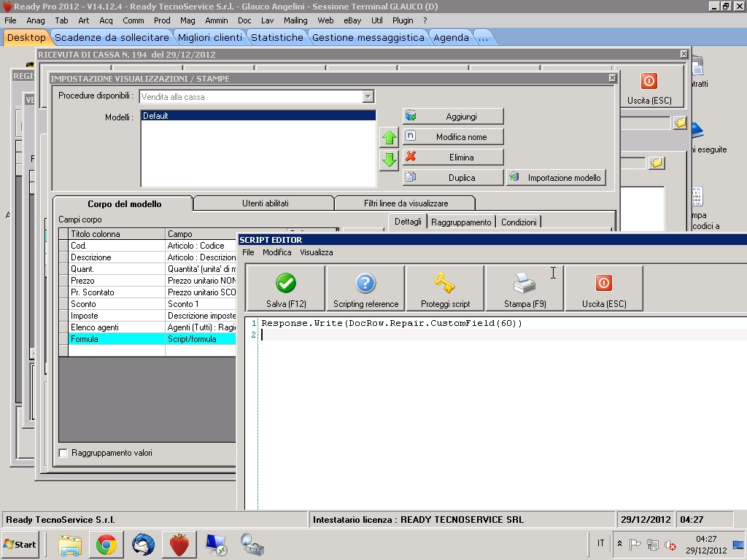Open the Visualizza menu in Script Editor
The height and width of the screenshot is (560, 747).
pos(316,252)
